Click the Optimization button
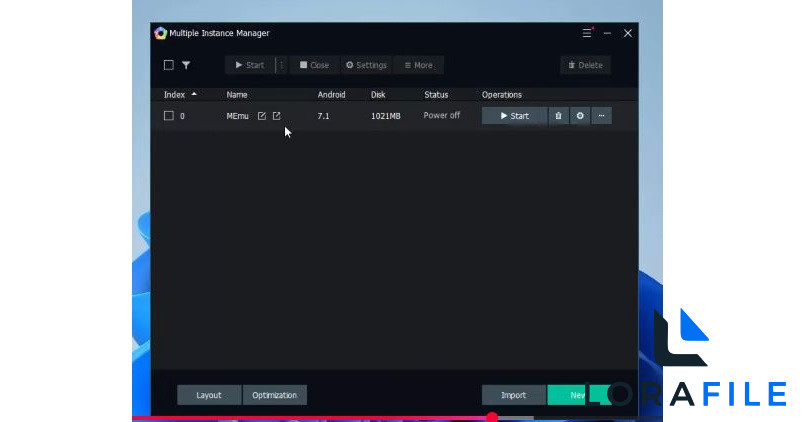This screenshot has width=802, height=422. point(275,395)
